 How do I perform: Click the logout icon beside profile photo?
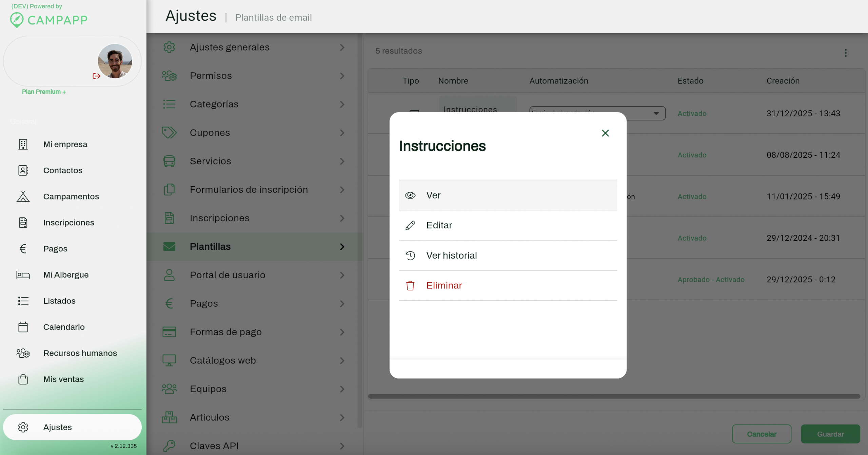tap(96, 76)
